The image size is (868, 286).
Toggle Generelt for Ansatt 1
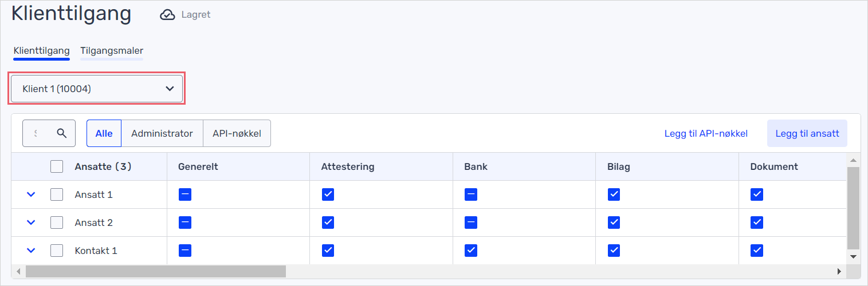pyautogui.click(x=185, y=194)
